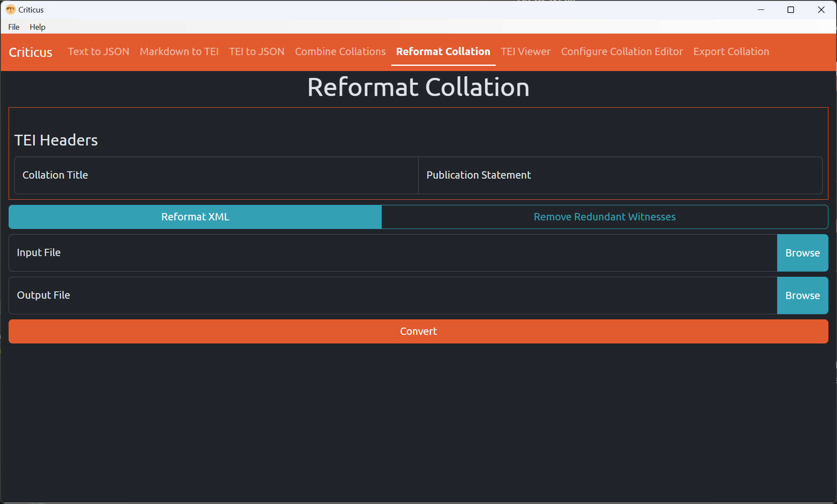Click the Criticus brand logo text
Screen dimensions: 837x504
pyautogui.click(x=31, y=52)
